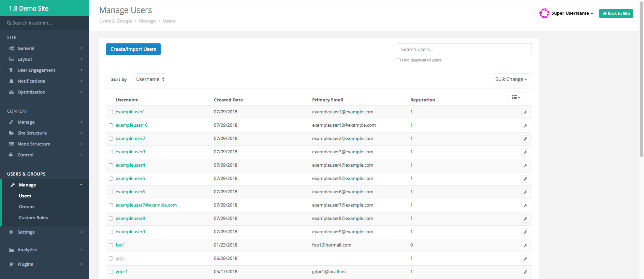Click the Optimization dashboard icon
The image size is (644, 279).
pos(12,92)
